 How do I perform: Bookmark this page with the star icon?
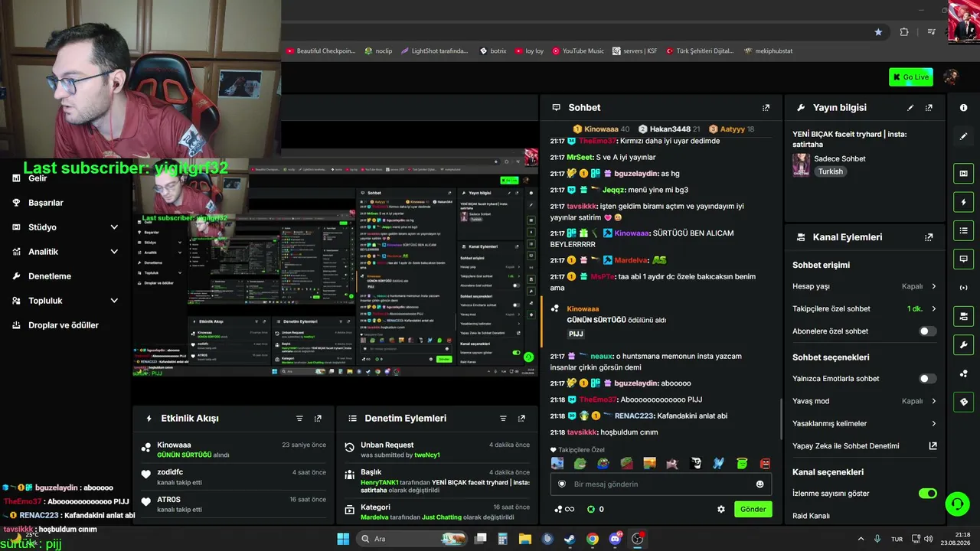[878, 32]
